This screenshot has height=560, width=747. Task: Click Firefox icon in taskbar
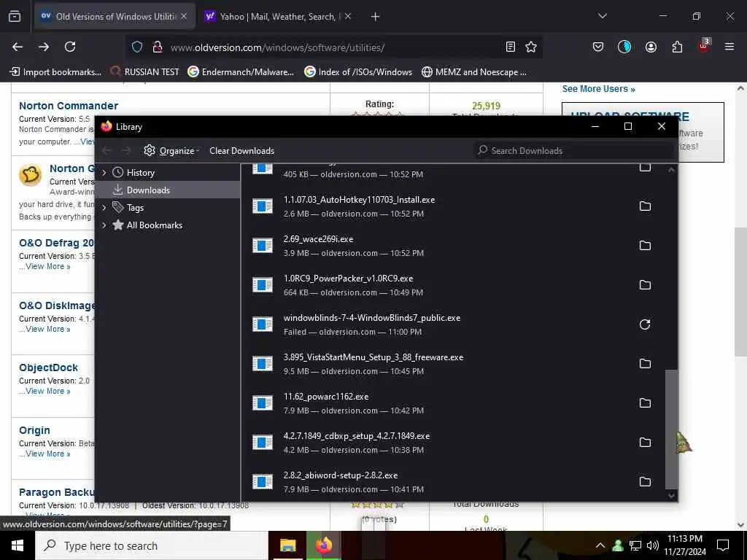pos(323,545)
